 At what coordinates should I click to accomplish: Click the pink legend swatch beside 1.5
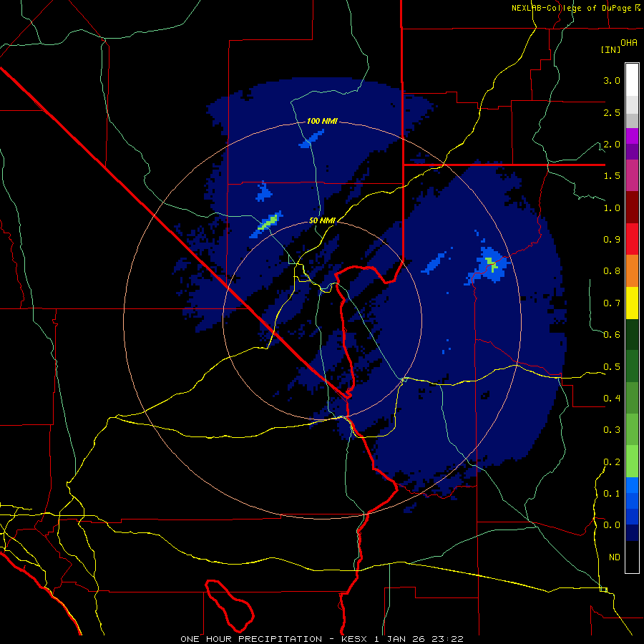[x=632, y=176]
